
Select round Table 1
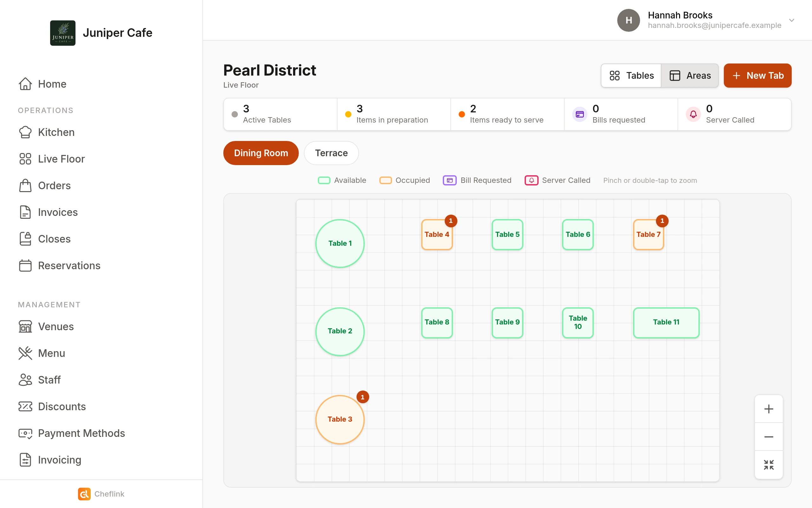(340, 243)
